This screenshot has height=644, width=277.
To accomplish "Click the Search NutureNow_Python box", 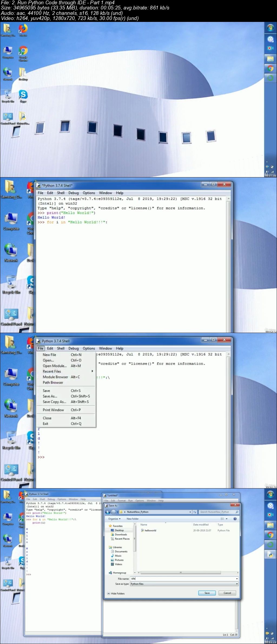I will click(219, 512).
